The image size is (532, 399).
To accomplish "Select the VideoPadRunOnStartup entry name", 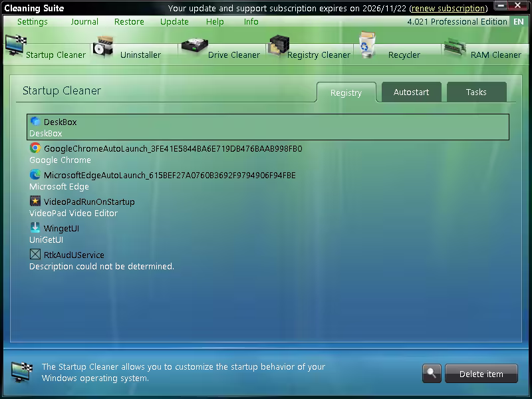I will click(89, 201).
